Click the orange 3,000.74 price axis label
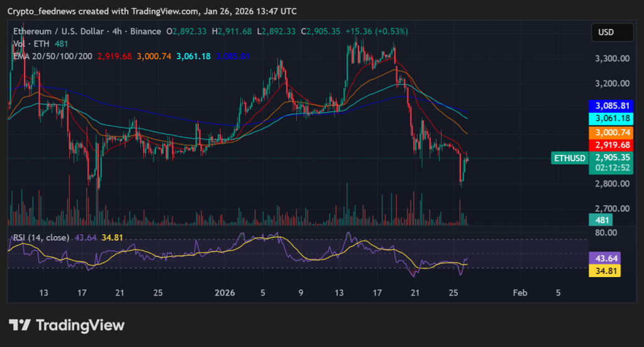644x347 pixels. 611,132
